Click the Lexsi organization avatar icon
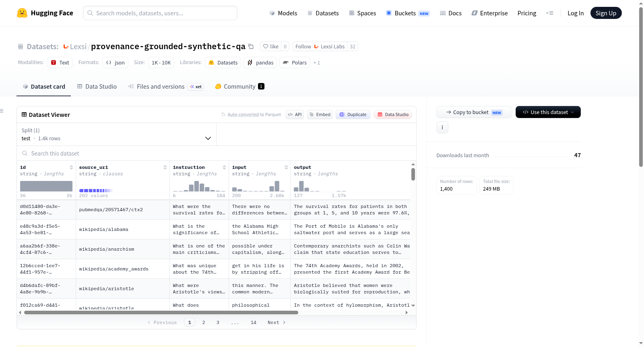 [66, 46]
